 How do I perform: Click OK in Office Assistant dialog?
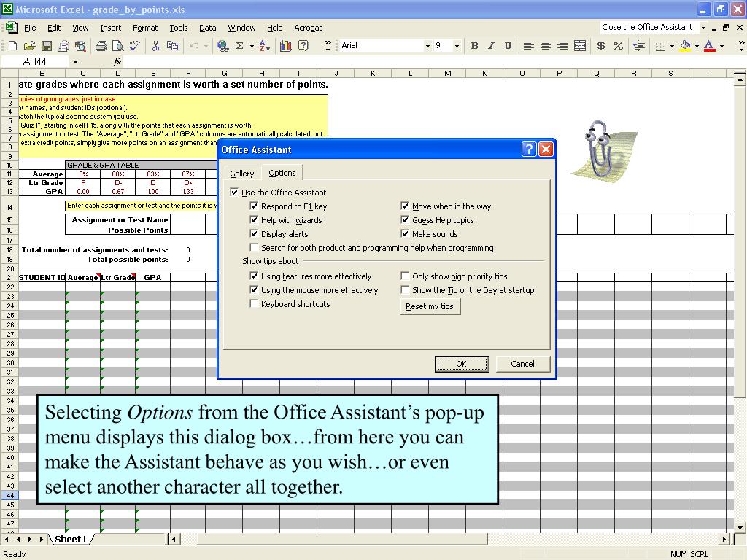(461, 364)
